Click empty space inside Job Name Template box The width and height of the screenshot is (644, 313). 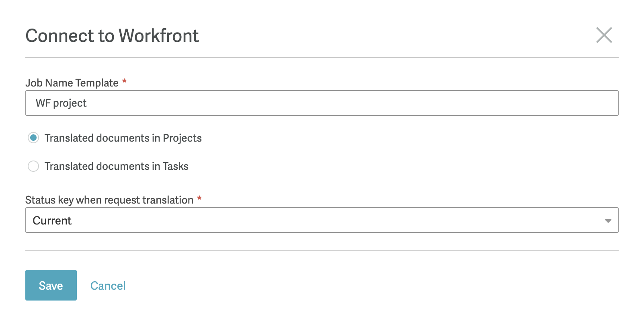tap(350, 103)
